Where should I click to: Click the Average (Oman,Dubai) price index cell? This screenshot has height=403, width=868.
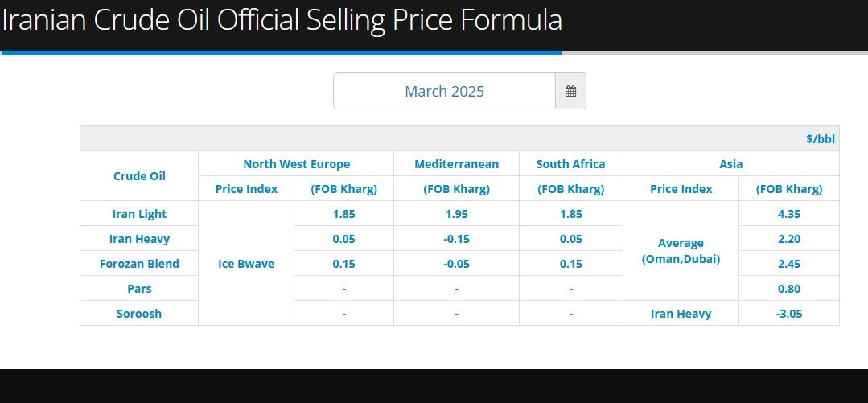pos(681,251)
